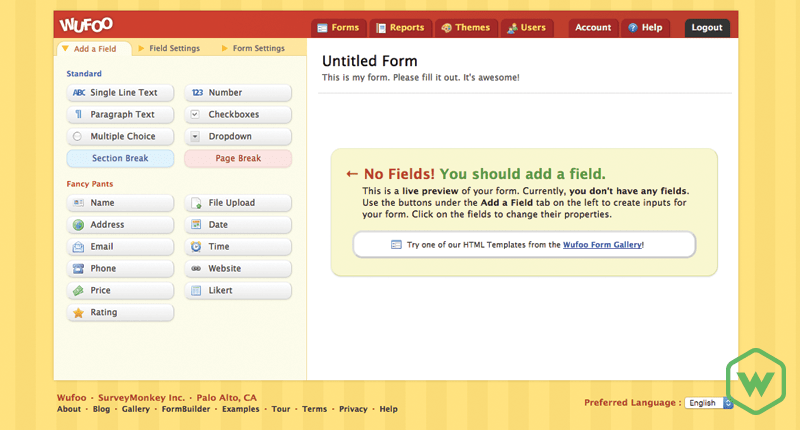Click the ABC Single Line Text icon

click(79, 93)
